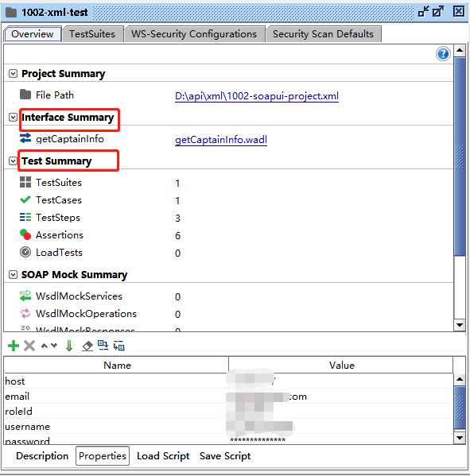
Task: Click the folder icon next to File Path
Action: point(25,95)
